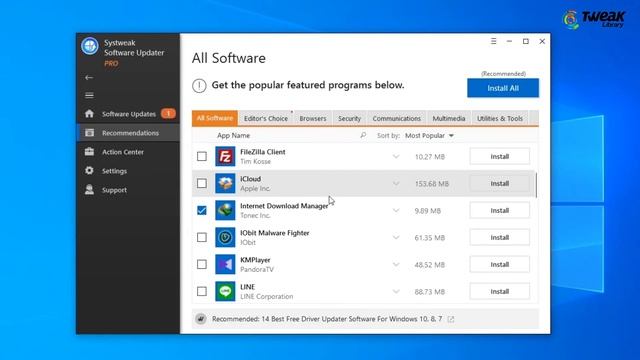Click the FileZilla Client app icon
This screenshot has height=360, width=640.
coord(225,156)
